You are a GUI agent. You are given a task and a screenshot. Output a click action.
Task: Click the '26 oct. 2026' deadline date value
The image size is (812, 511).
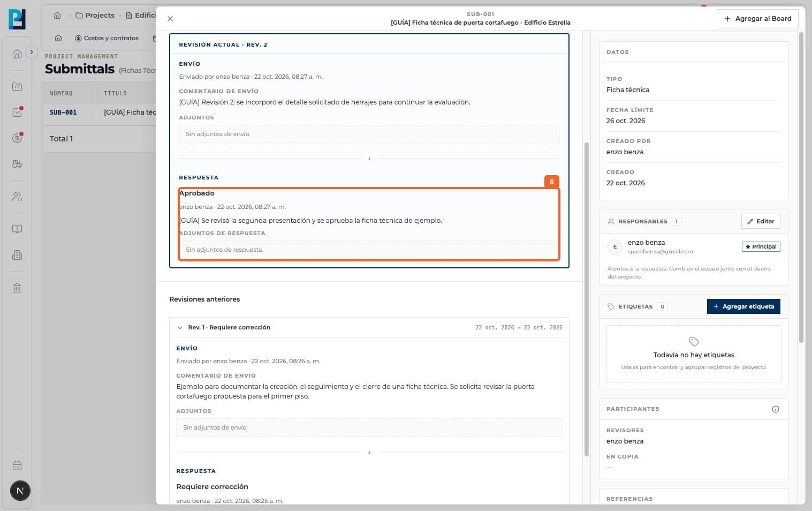click(626, 121)
